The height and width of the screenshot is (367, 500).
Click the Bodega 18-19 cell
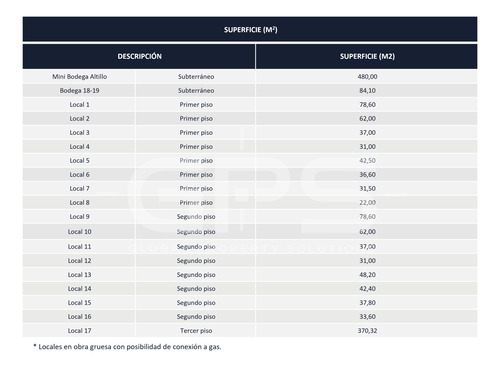pos(79,91)
